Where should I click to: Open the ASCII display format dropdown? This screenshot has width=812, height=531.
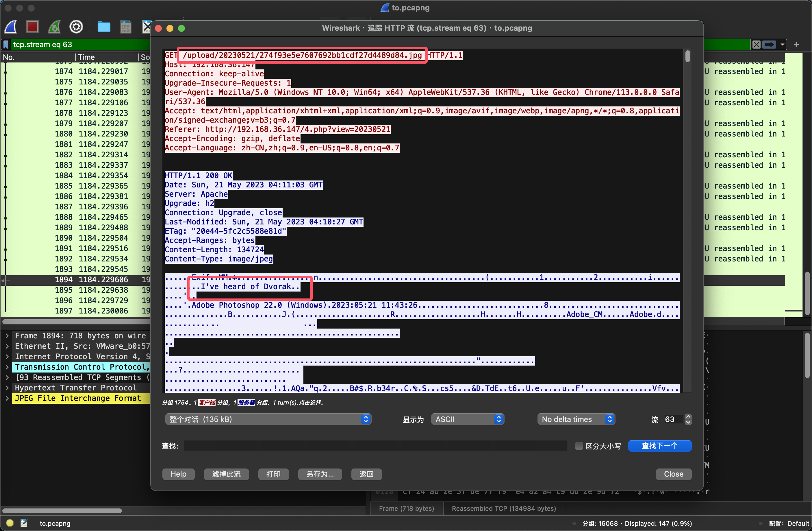click(468, 419)
